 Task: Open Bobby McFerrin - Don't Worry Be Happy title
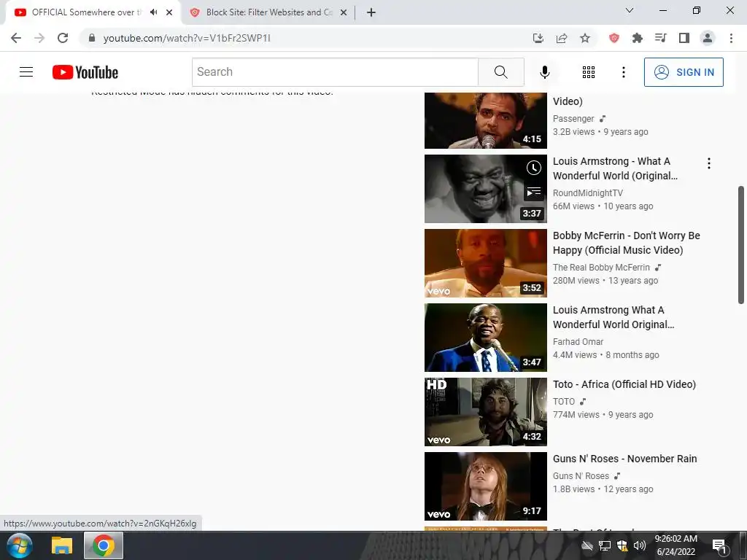(626, 243)
